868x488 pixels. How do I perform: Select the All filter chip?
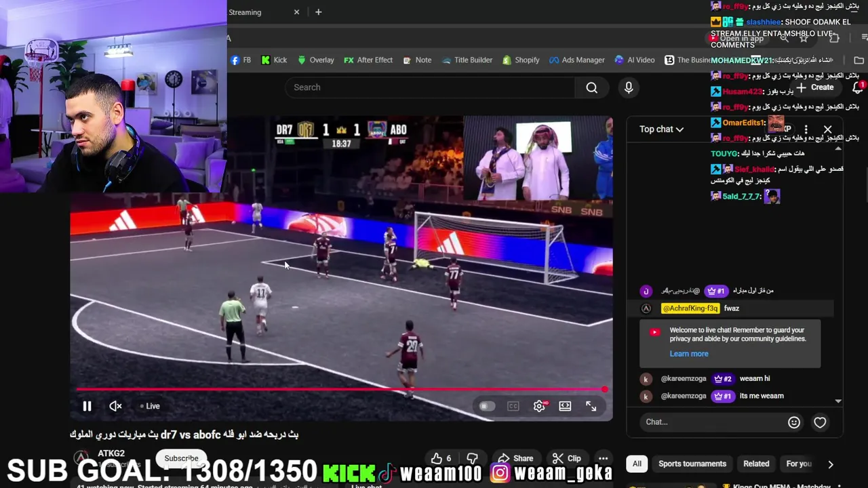[x=637, y=464]
